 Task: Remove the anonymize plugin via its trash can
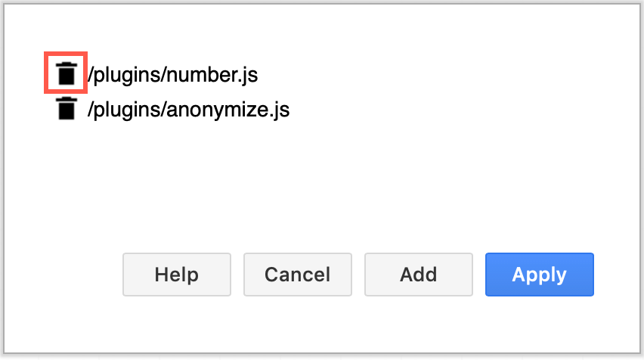click(67, 110)
